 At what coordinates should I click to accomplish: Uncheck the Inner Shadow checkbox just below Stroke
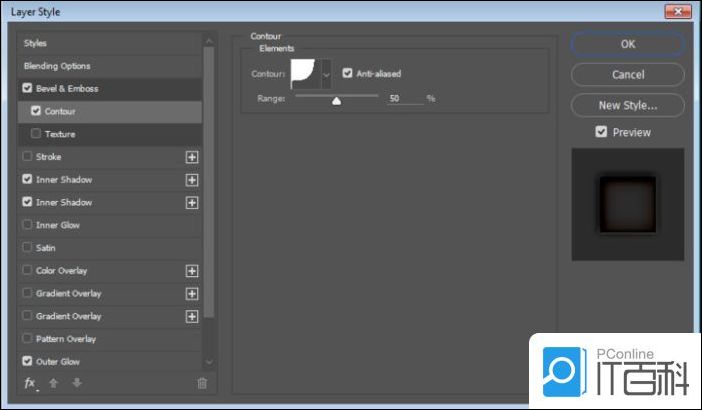click(27, 179)
